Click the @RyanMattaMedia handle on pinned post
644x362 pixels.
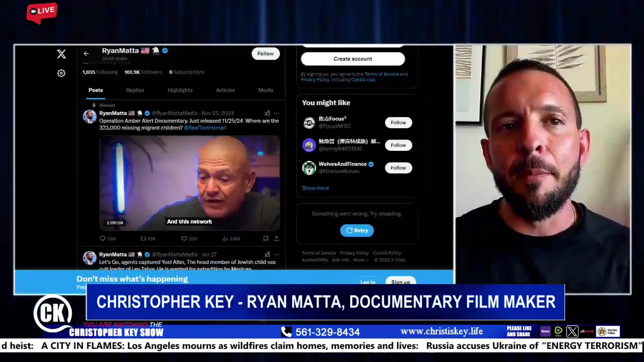click(x=175, y=113)
